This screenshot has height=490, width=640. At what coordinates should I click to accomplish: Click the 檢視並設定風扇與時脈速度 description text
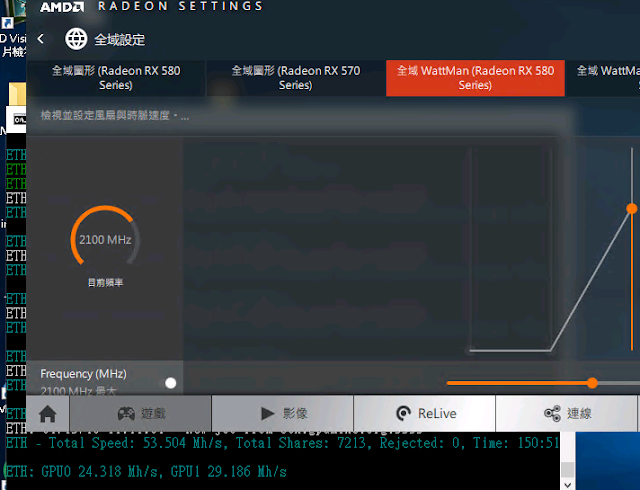pyautogui.click(x=115, y=116)
